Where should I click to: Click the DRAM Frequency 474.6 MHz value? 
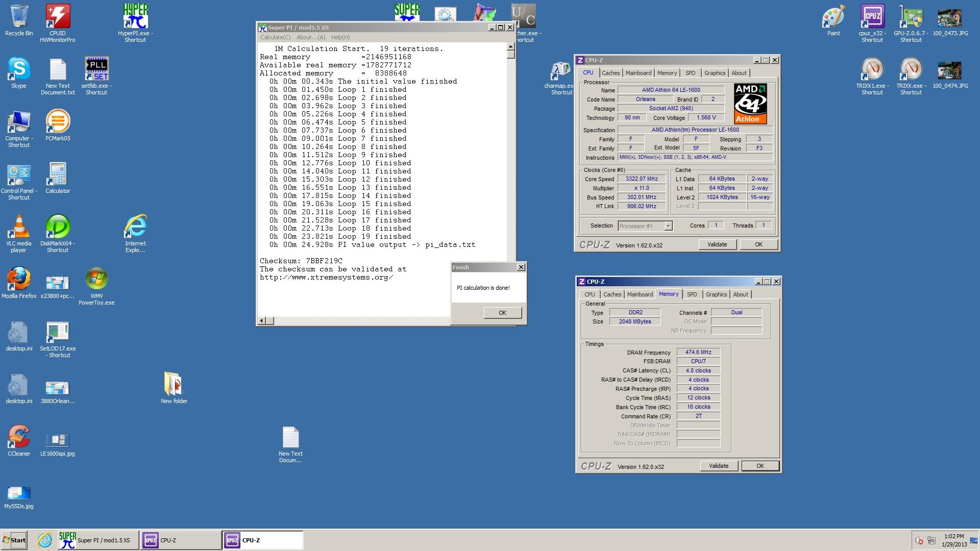pyautogui.click(x=698, y=352)
